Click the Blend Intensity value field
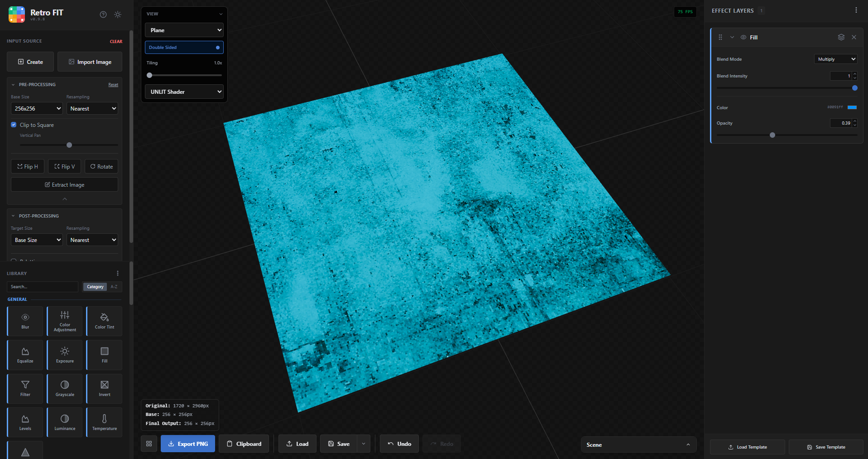Image resolution: width=868 pixels, height=459 pixels. 841,76
